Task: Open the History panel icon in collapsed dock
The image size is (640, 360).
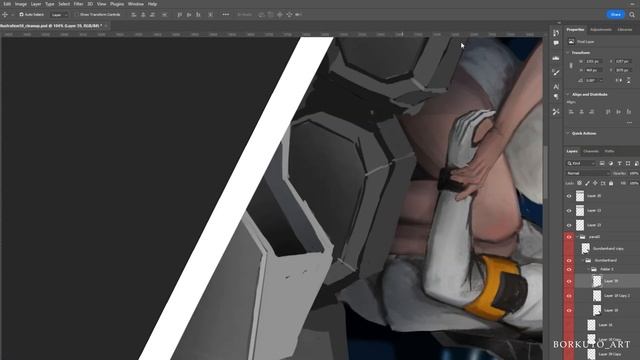Action: tap(556, 33)
